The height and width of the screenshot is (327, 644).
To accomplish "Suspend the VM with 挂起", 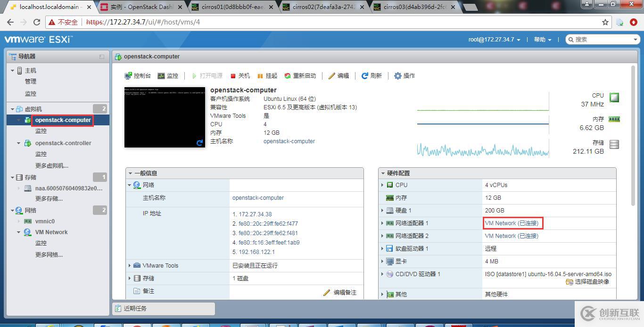I will click(267, 76).
